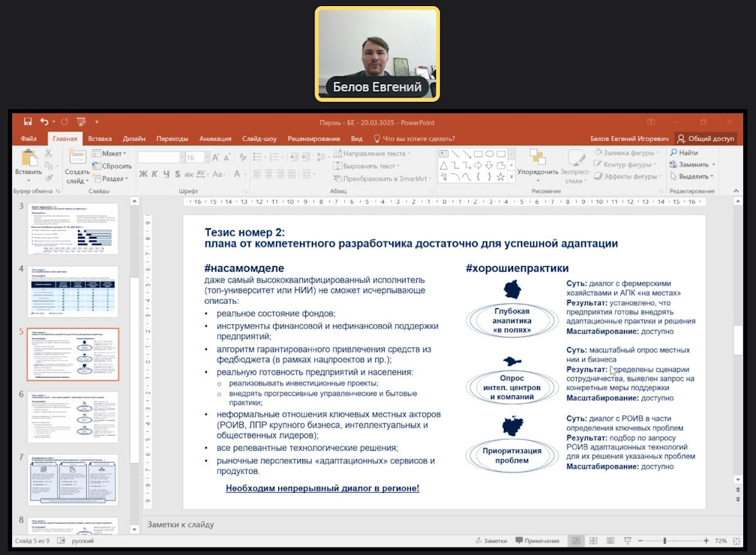
Task: Click fit slide to window icon
Action: pyautogui.click(x=736, y=541)
